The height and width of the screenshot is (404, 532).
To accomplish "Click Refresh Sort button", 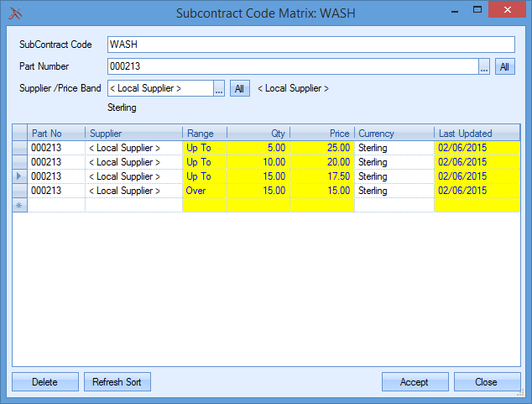I will 117,382.
